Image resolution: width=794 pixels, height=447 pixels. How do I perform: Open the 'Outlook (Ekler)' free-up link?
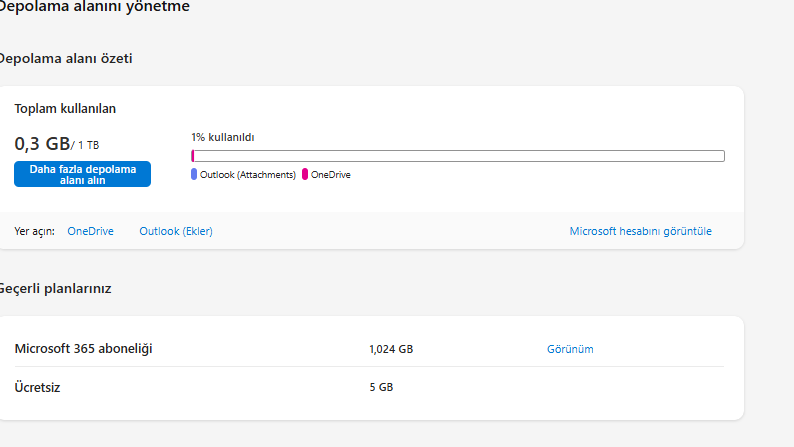(176, 231)
